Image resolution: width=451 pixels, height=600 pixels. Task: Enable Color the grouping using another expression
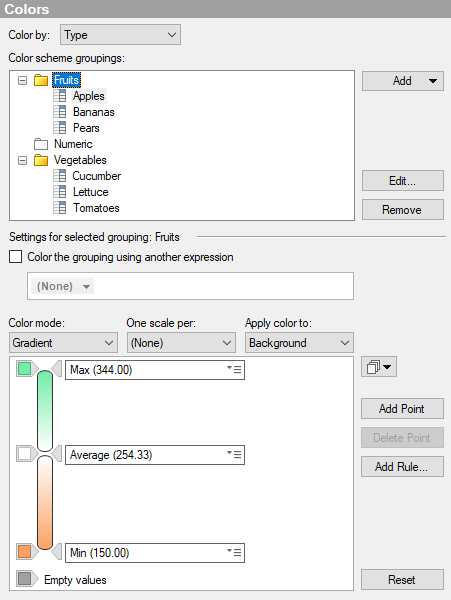(x=15, y=257)
